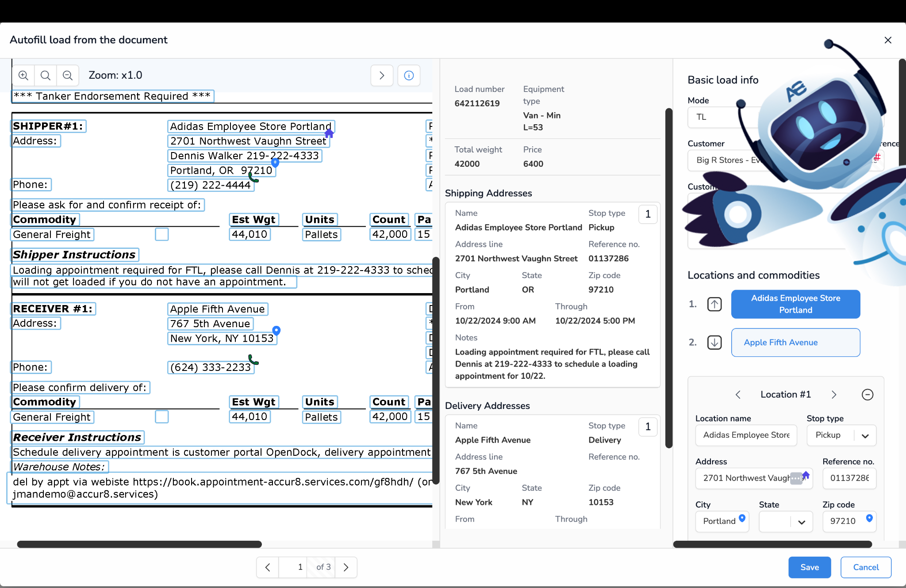This screenshot has width=906, height=588.
Task: Click price value 6400
Action: 533,164
